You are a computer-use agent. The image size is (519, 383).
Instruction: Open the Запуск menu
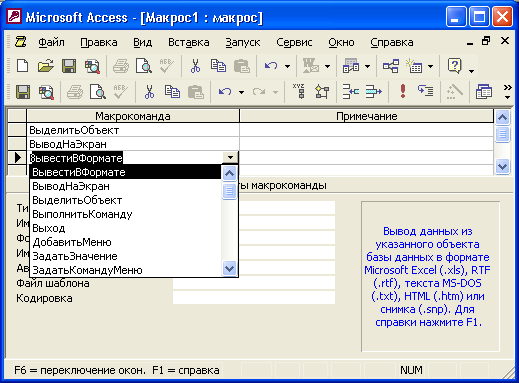[x=243, y=42]
